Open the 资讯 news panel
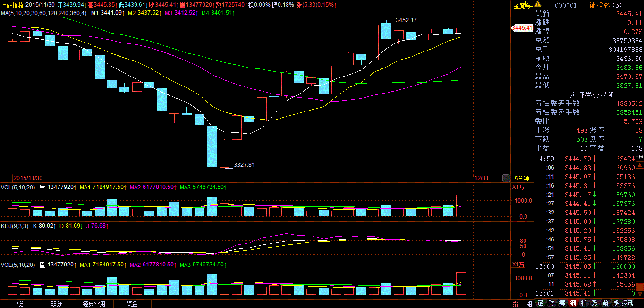Viewport: 644px width, 308px height. (x=627, y=303)
